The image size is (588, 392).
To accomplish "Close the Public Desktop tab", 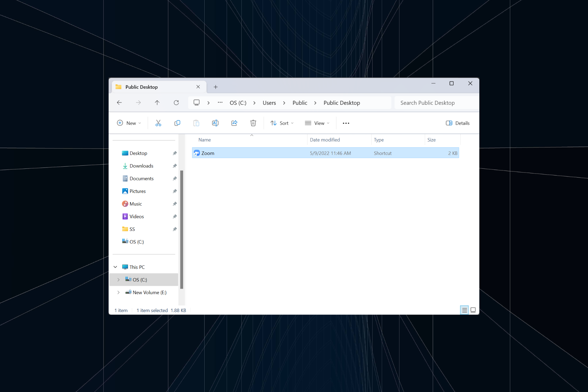I will click(x=198, y=87).
